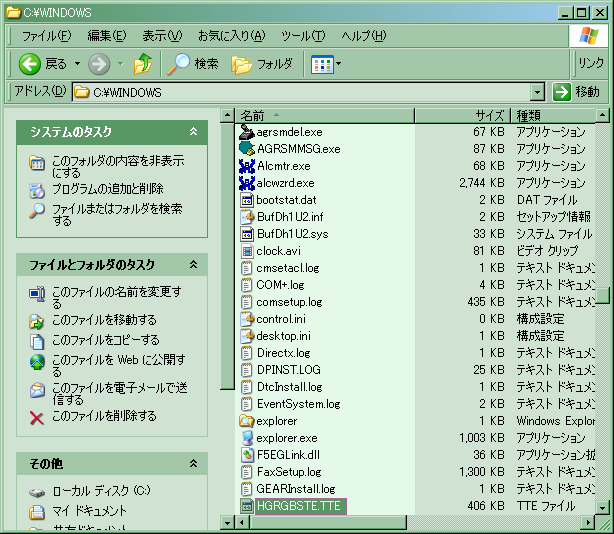Open the お気に入り(A) menu

coord(231,36)
